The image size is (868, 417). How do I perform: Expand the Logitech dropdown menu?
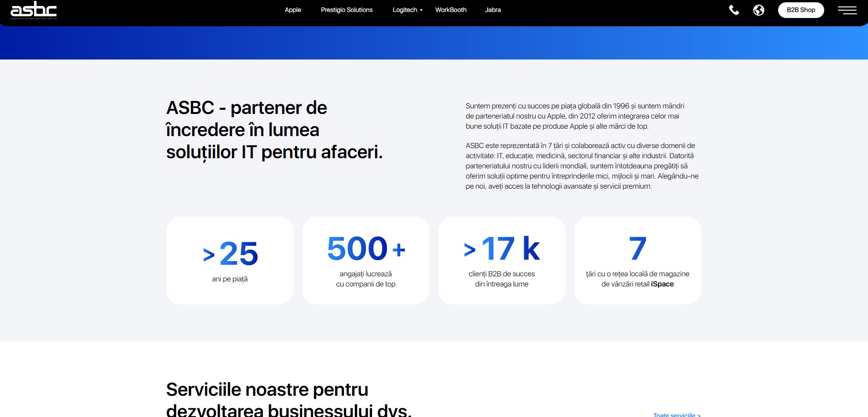407,10
